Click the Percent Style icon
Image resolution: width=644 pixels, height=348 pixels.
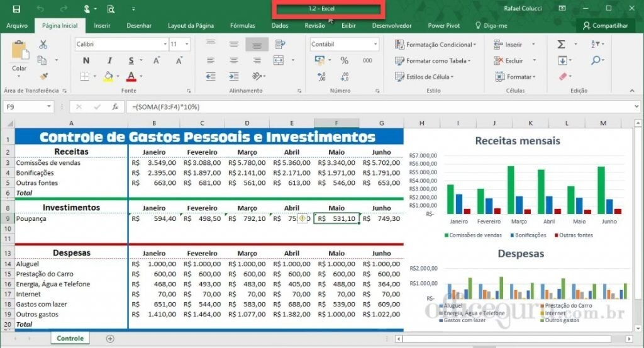344,60
